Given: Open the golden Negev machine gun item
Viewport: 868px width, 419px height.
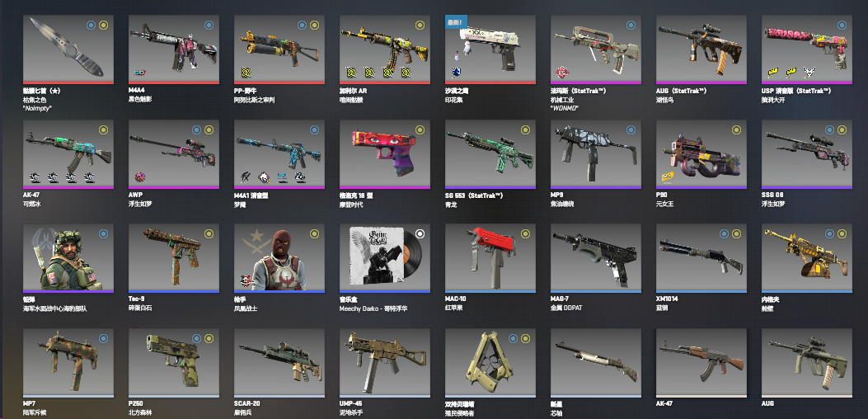Looking at the screenshot, I should click(x=806, y=257).
